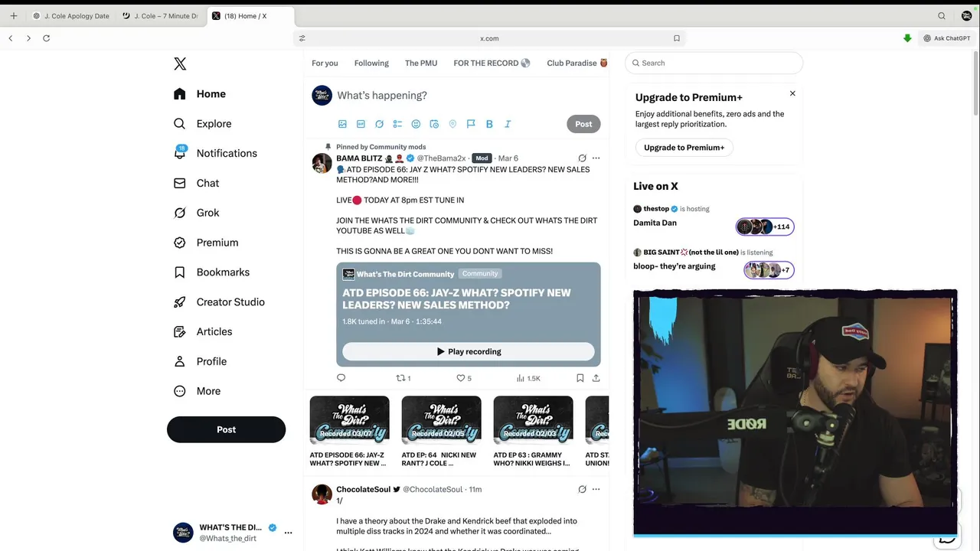Open more options on BAMA BLITZ post
This screenshot has height=551, width=980.
596,158
